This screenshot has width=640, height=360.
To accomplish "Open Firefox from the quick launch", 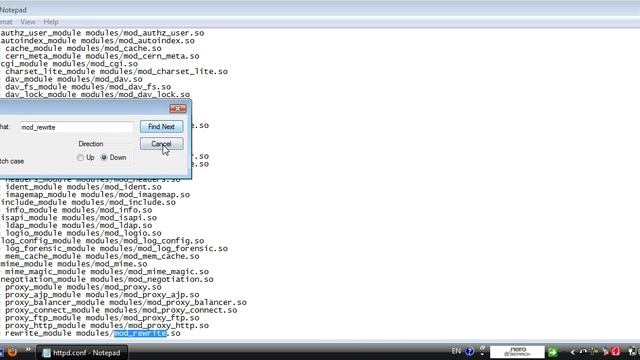I will click(x=13, y=352).
